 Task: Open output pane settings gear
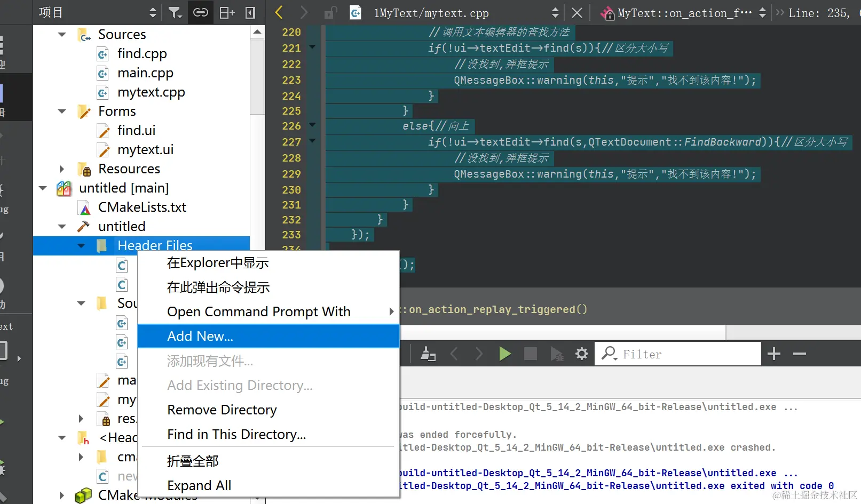(x=582, y=354)
